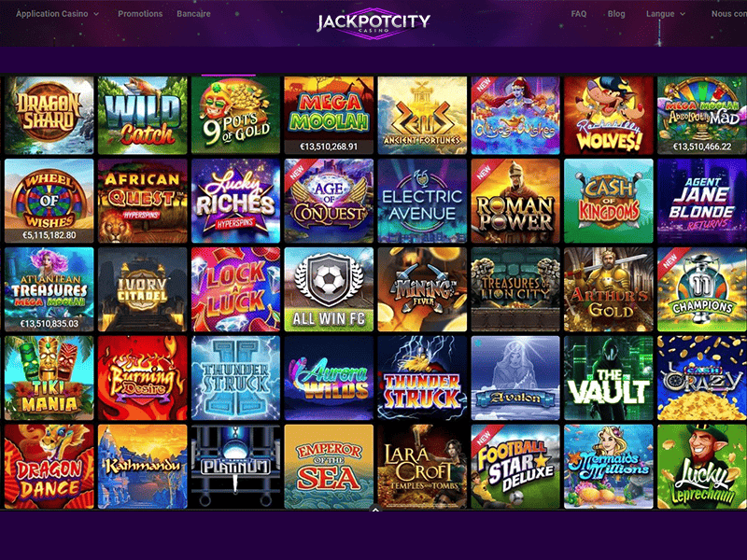Open the Football Star Deluxe game

point(515,467)
